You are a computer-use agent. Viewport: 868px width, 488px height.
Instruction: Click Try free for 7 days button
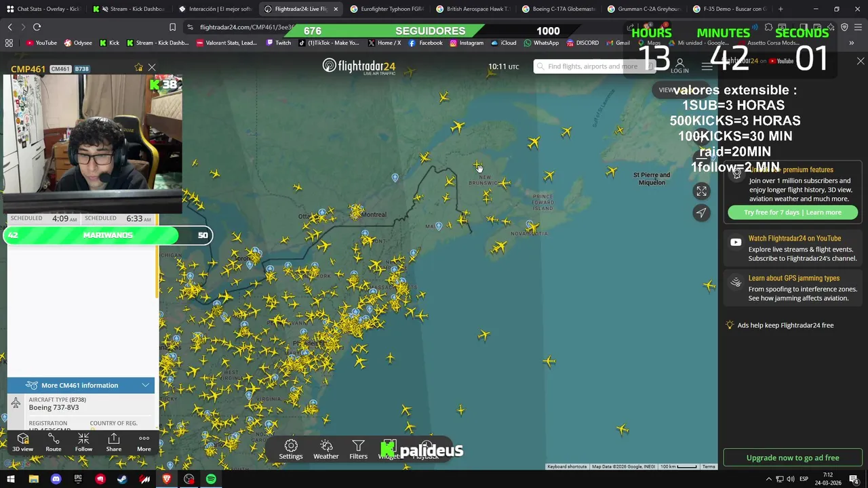(x=793, y=212)
